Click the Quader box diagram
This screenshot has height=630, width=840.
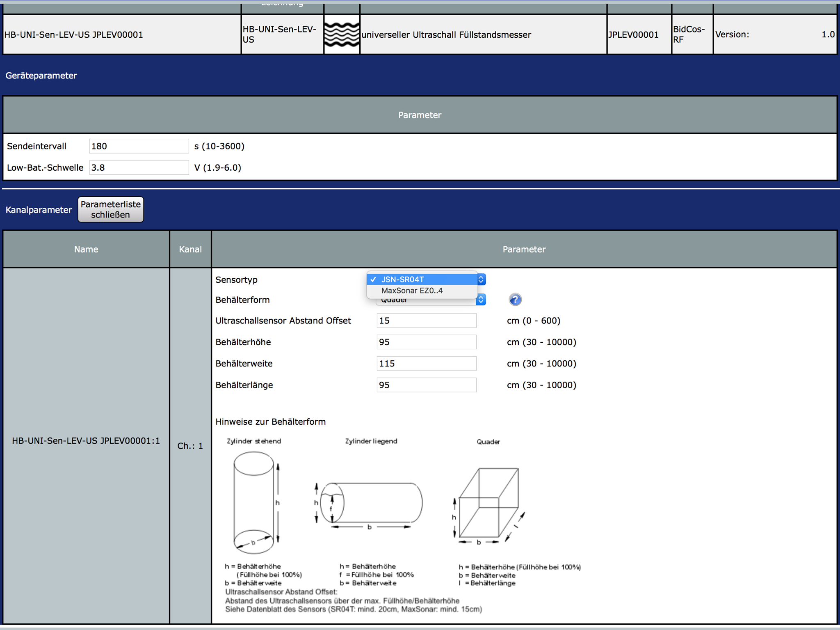[488, 505]
